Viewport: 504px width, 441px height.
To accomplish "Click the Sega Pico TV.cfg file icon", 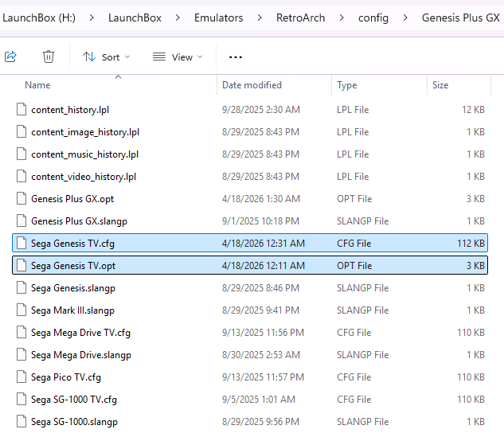I will (x=21, y=377).
